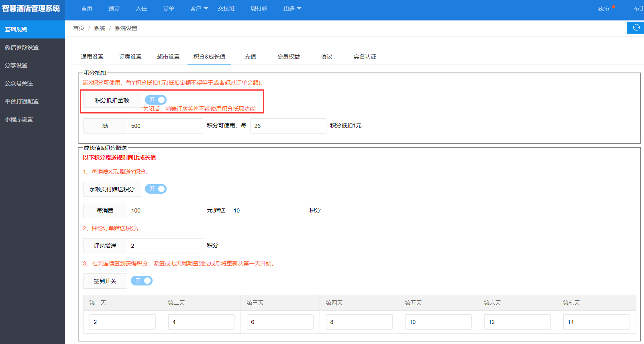Switch to the 充值 tab

point(251,57)
